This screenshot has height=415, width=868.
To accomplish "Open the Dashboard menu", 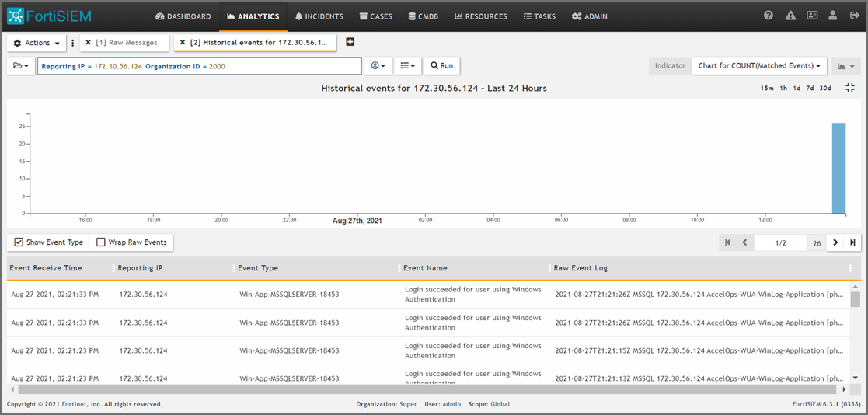I will 183,16.
